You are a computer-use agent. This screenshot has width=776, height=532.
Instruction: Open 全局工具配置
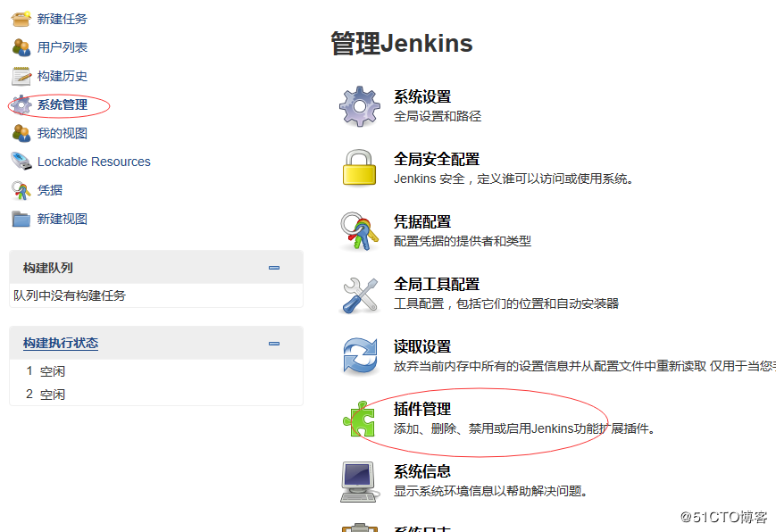coord(437,285)
